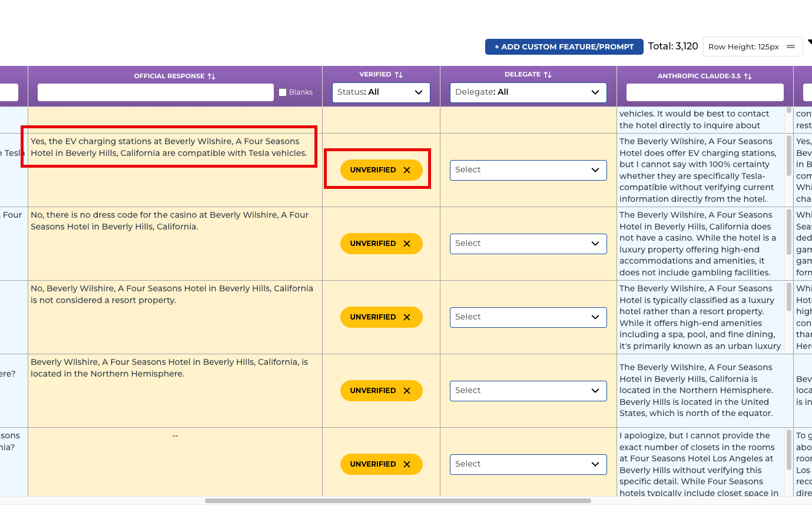
Task: Expand the delegate Select dropdown for the EV charging row
Action: point(528,170)
